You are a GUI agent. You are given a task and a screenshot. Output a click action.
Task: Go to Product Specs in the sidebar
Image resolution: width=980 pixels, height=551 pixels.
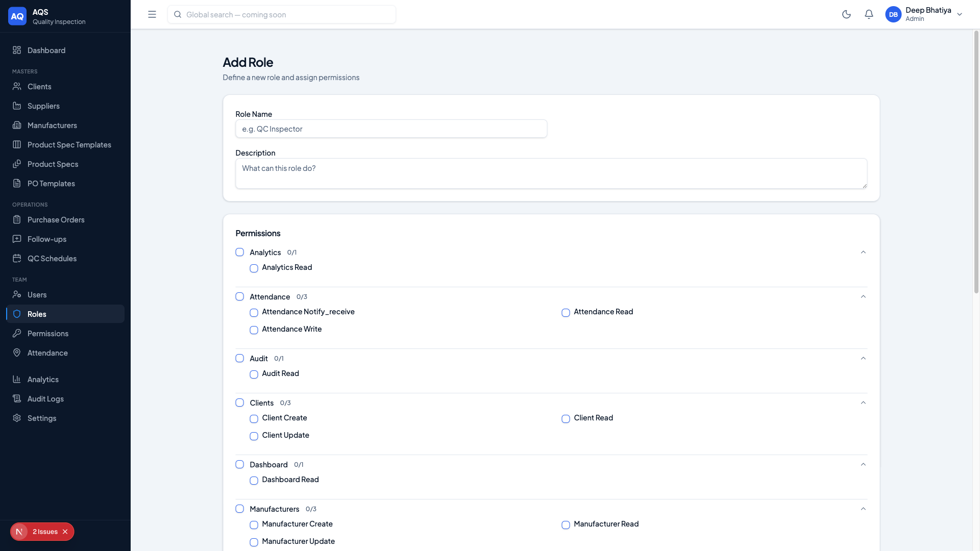coord(65,164)
